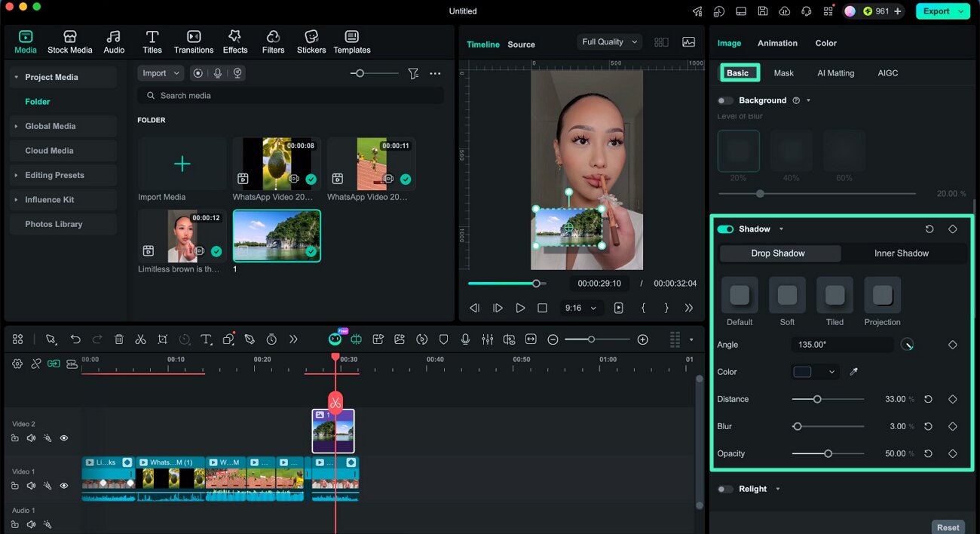
Task: Select the Inner Shadow option
Action: point(902,253)
